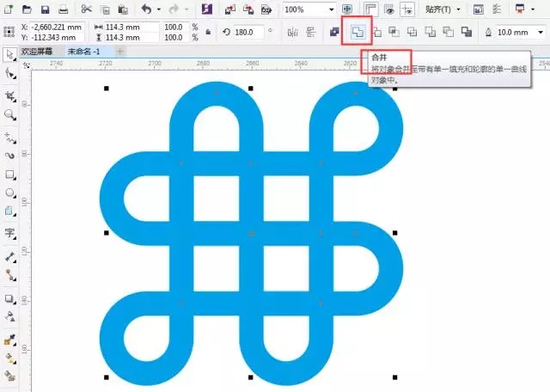The image size is (550, 392).
Task: Click the Y position field
Action: tap(56, 37)
